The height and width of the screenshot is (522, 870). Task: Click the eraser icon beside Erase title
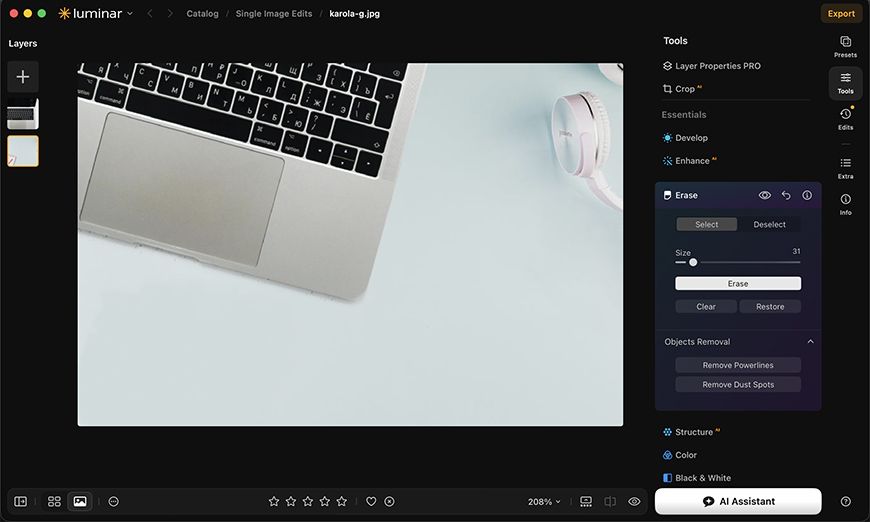pos(667,195)
